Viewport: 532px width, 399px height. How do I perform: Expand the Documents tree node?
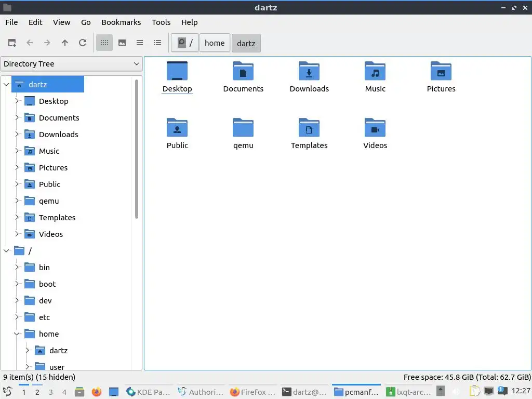(x=17, y=117)
